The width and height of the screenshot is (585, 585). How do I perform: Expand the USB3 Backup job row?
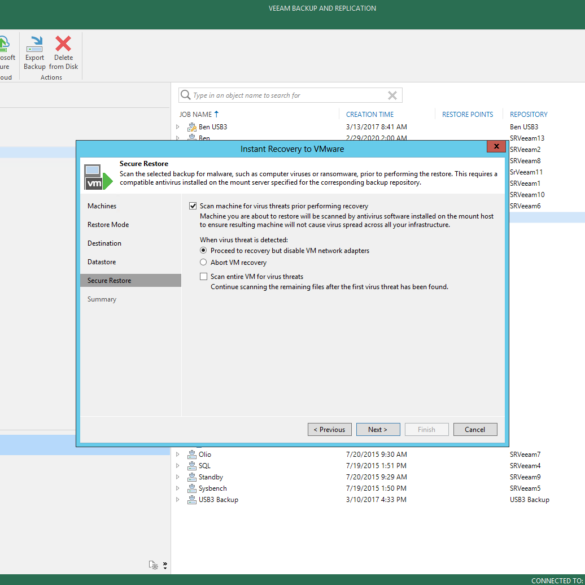(178, 499)
